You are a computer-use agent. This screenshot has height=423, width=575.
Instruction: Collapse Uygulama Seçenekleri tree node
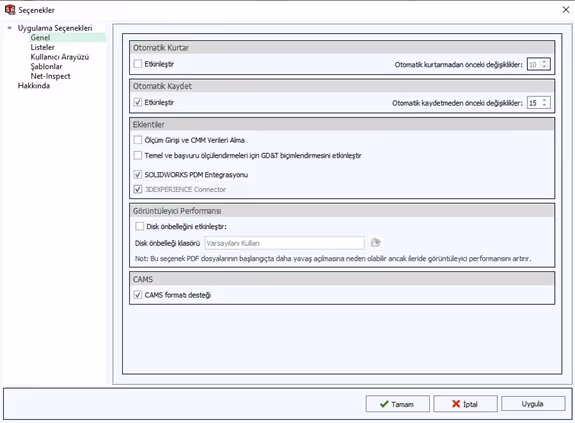tap(10, 28)
